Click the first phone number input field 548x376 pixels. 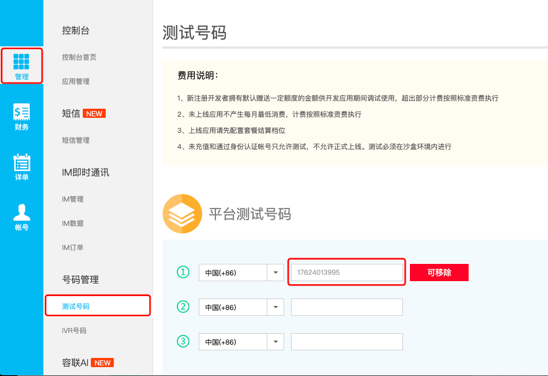pos(346,272)
